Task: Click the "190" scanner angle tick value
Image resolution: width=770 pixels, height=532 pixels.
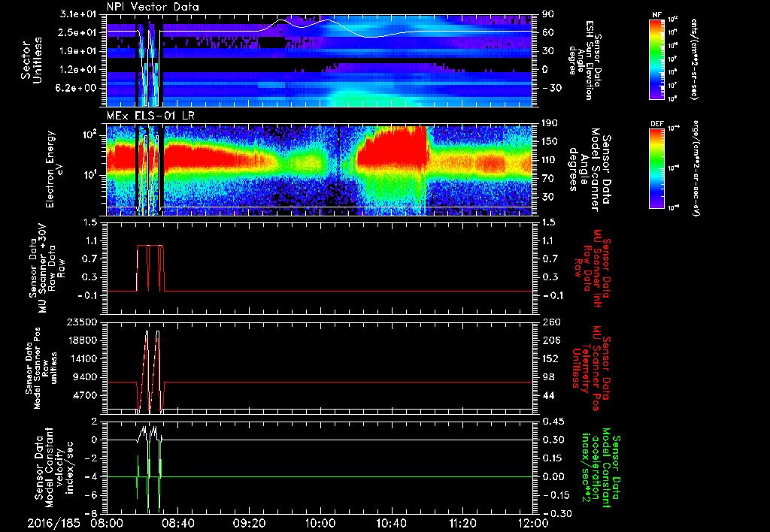Action: (551, 123)
